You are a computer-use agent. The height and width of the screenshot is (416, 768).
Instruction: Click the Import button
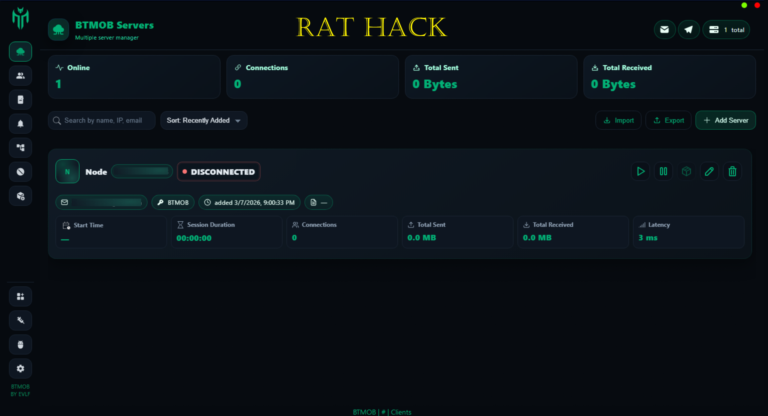tap(618, 120)
